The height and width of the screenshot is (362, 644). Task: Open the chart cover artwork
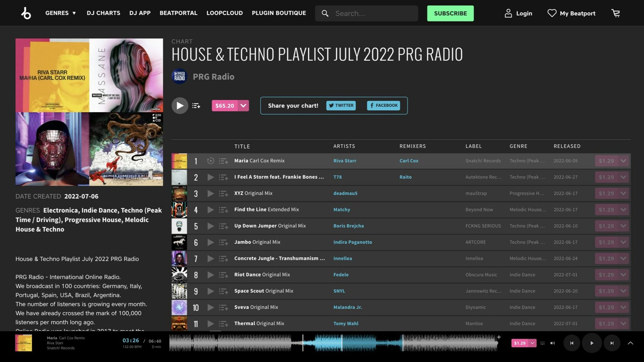pos(89,112)
